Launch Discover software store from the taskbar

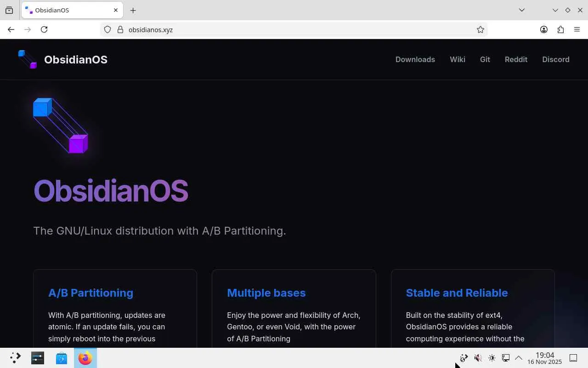click(62, 358)
